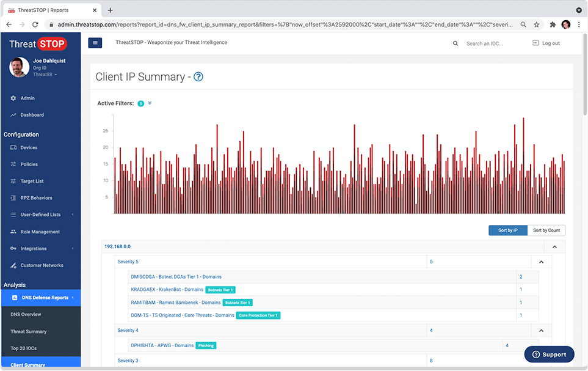Click the search magnifier icon in header
Viewport: 588px width, 371px height.
point(456,43)
